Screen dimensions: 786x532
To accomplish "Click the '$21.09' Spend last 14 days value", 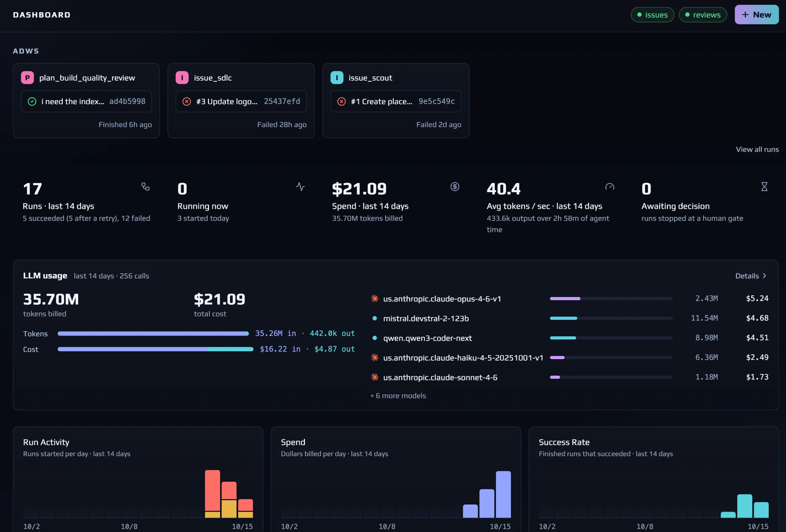I will coord(359,189).
